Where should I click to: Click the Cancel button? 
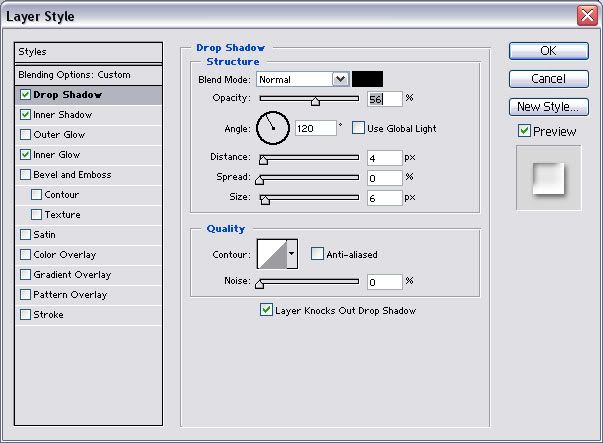pos(549,79)
